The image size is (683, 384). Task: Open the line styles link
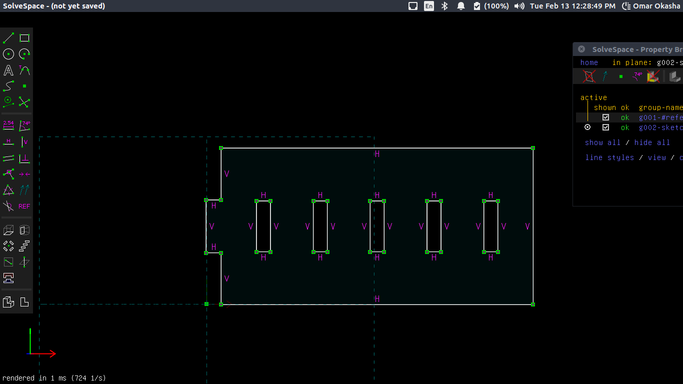pos(609,158)
